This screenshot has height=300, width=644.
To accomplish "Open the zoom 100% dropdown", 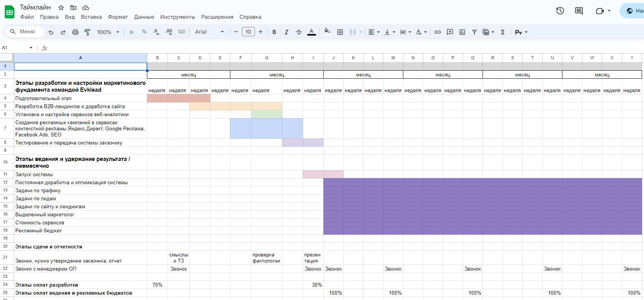I will [x=108, y=32].
